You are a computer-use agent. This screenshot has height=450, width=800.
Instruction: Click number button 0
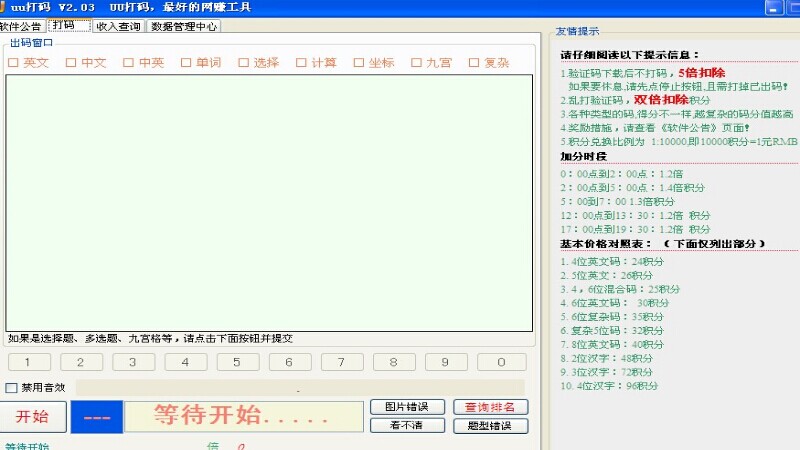tap(502, 362)
